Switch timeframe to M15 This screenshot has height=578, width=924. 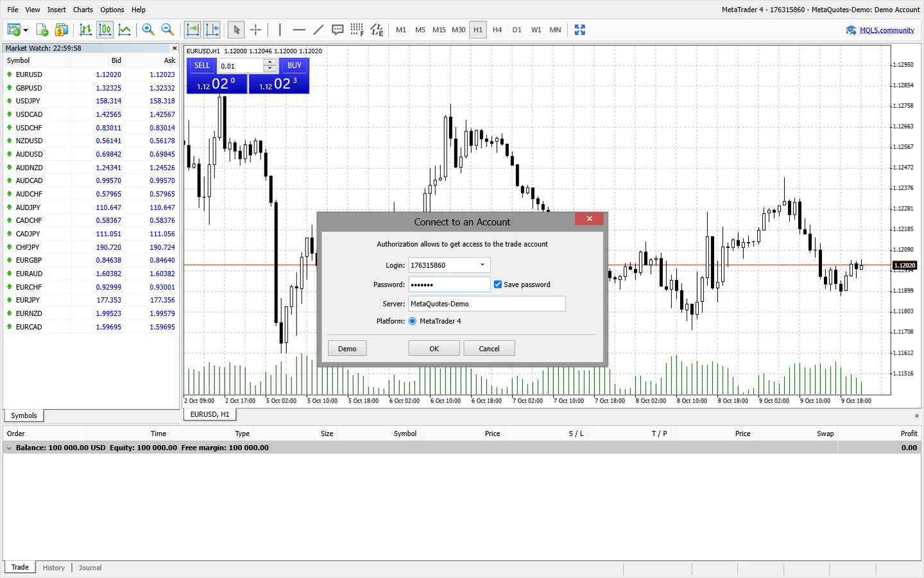pyautogui.click(x=439, y=30)
